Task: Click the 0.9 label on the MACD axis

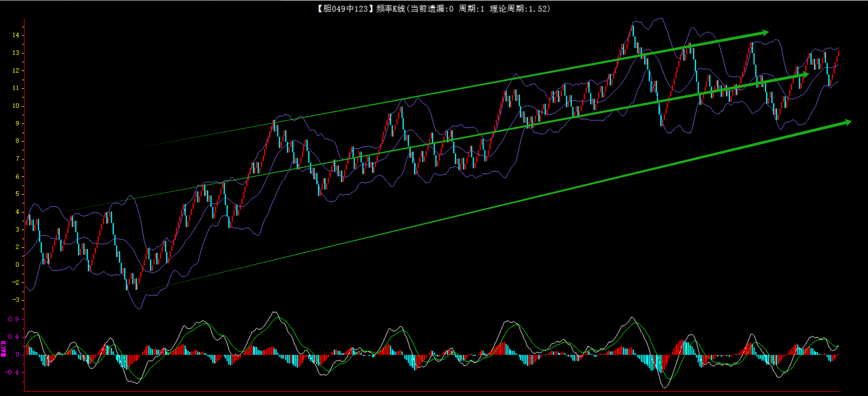Action: pyautogui.click(x=13, y=319)
